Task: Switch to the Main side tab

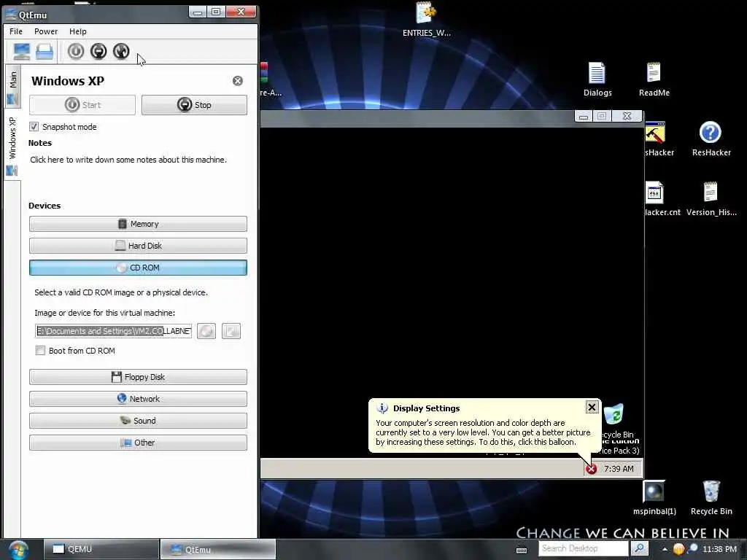Action: 13,87
